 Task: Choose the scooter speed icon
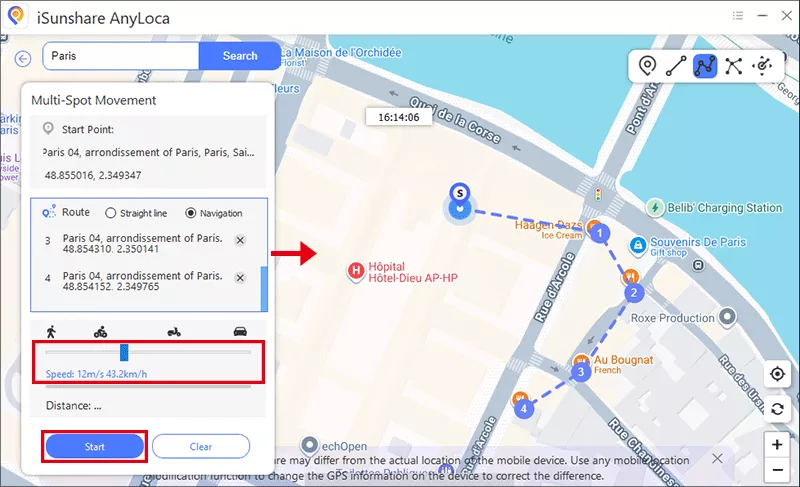click(x=173, y=331)
